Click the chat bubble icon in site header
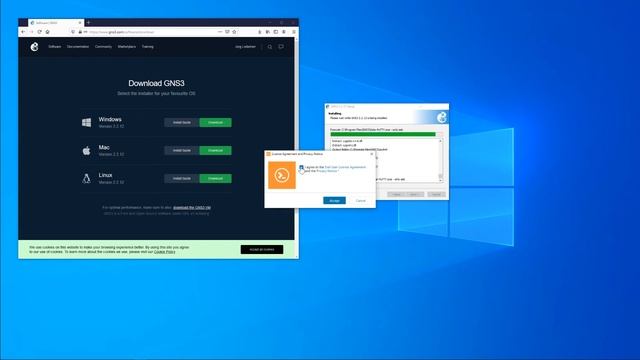640x360 pixels. click(x=281, y=47)
